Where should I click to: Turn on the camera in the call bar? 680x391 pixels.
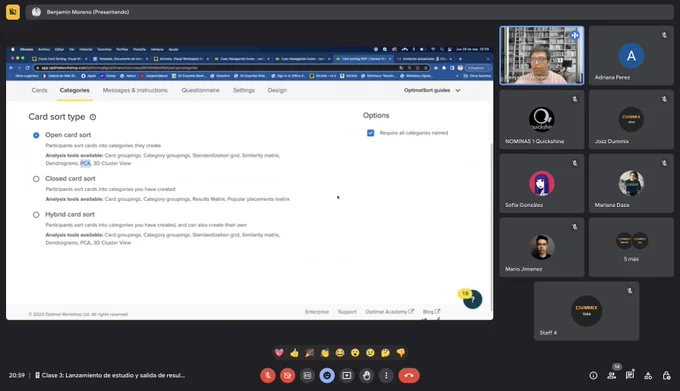point(287,375)
